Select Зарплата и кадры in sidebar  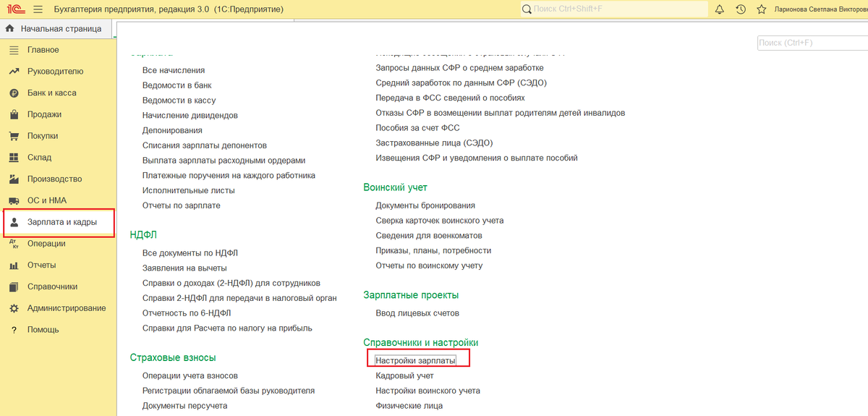pyautogui.click(x=59, y=222)
